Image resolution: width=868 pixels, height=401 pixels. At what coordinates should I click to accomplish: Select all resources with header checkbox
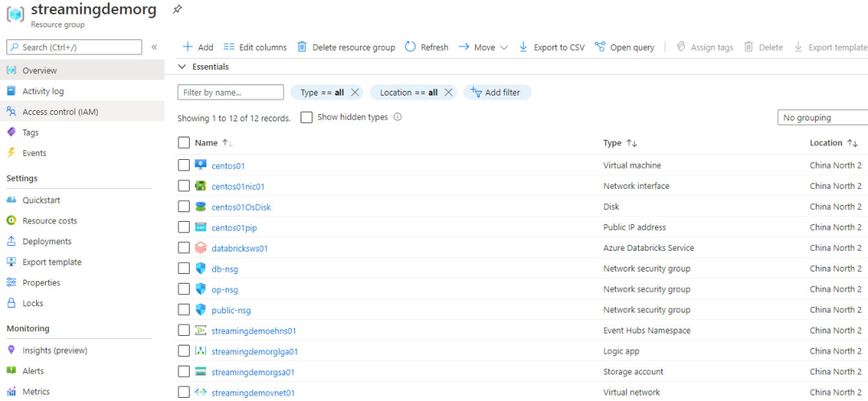tap(184, 143)
